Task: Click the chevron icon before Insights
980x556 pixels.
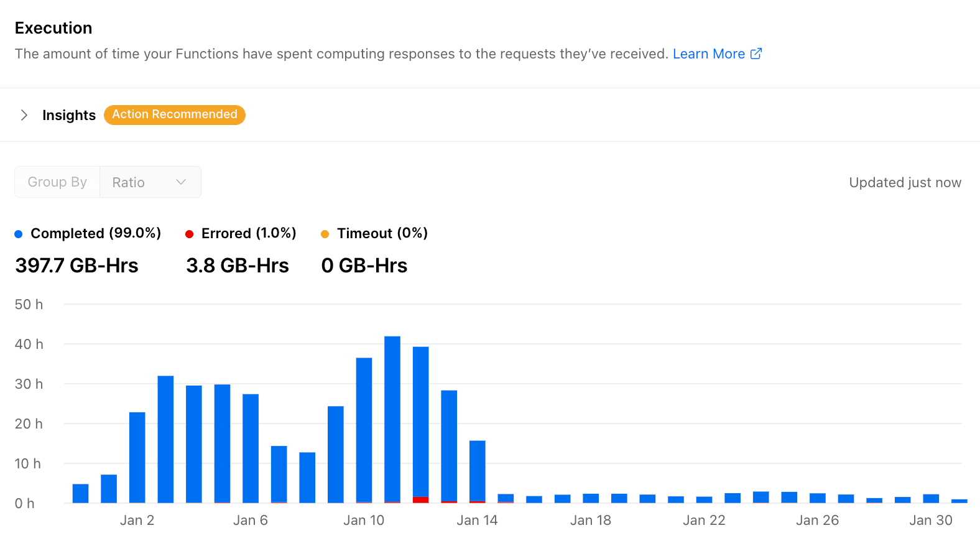Action: tap(24, 115)
